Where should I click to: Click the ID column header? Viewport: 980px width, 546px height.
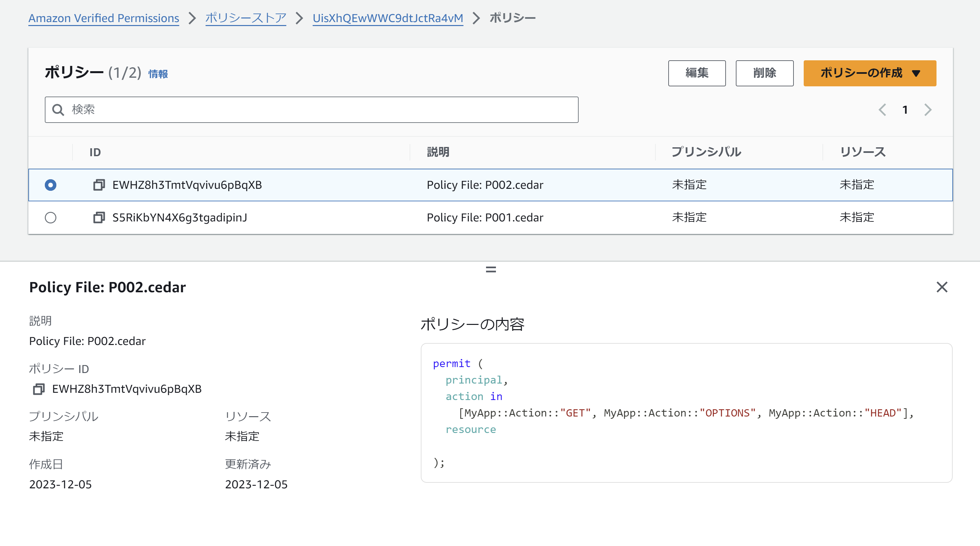coord(95,152)
